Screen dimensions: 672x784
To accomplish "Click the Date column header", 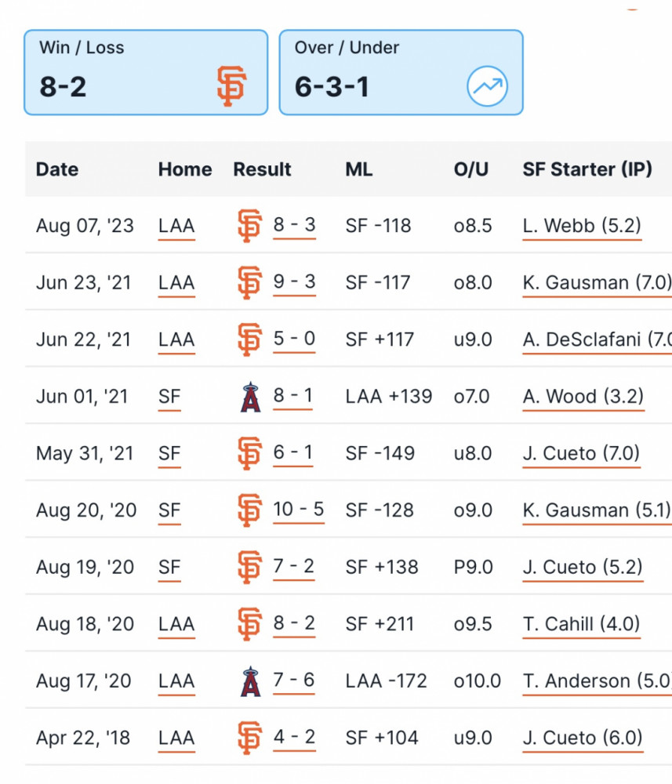I will click(x=57, y=169).
